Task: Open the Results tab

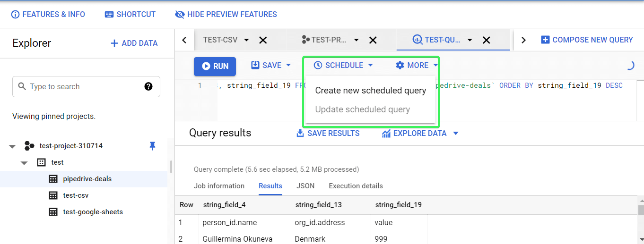Action: (270, 186)
